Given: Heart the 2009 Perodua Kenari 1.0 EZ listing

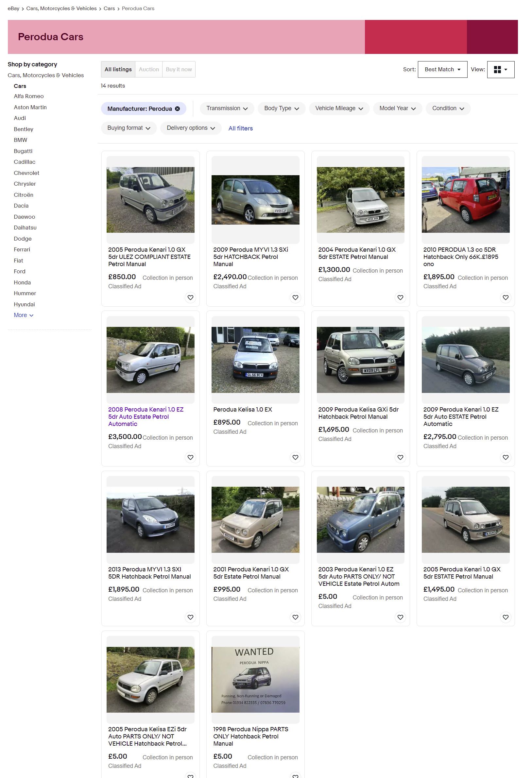Looking at the screenshot, I should coord(506,457).
